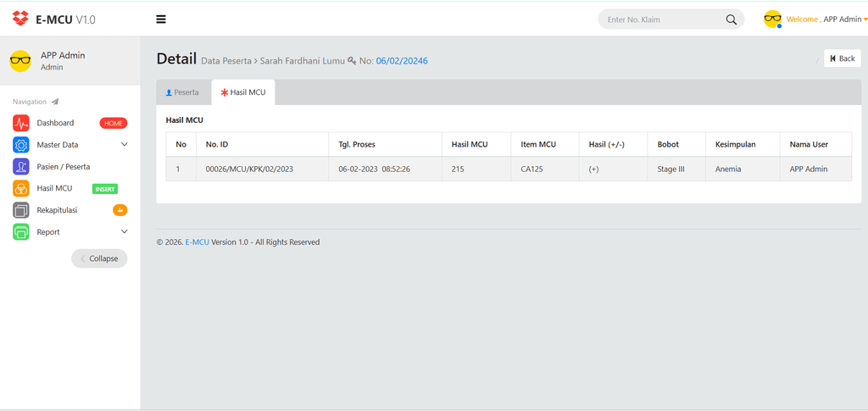This screenshot has width=868, height=411.
Task: Open Pasien / Peserta menu item
Action: point(64,166)
